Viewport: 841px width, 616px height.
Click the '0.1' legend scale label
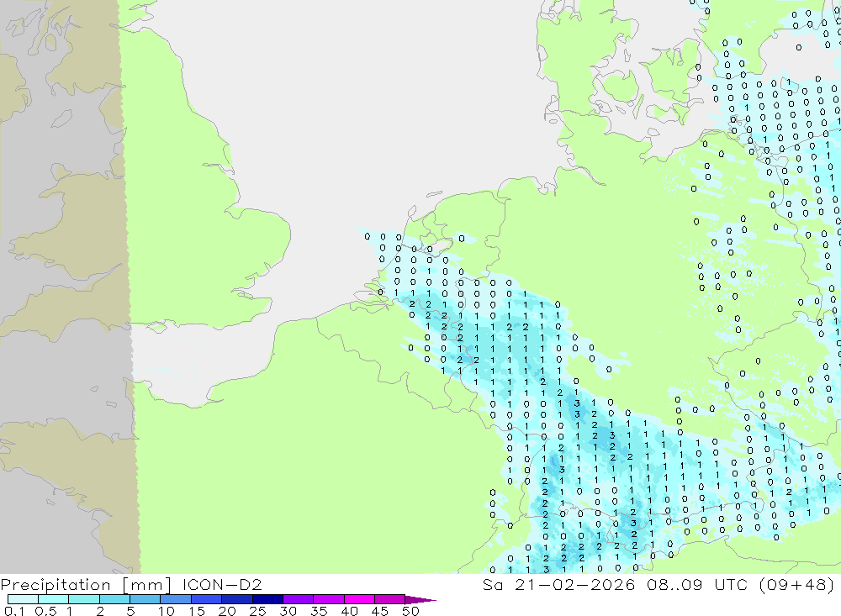[x=14, y=611]
